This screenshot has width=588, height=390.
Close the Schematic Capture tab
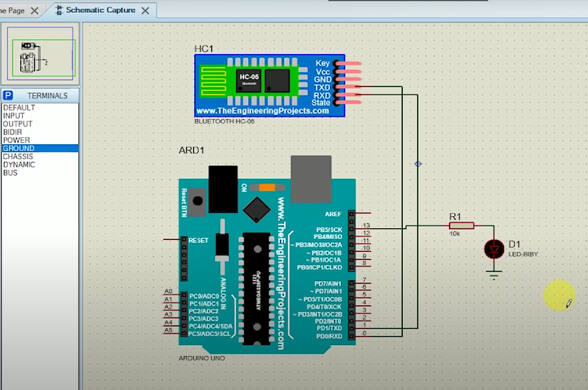(x=145, y=11)
